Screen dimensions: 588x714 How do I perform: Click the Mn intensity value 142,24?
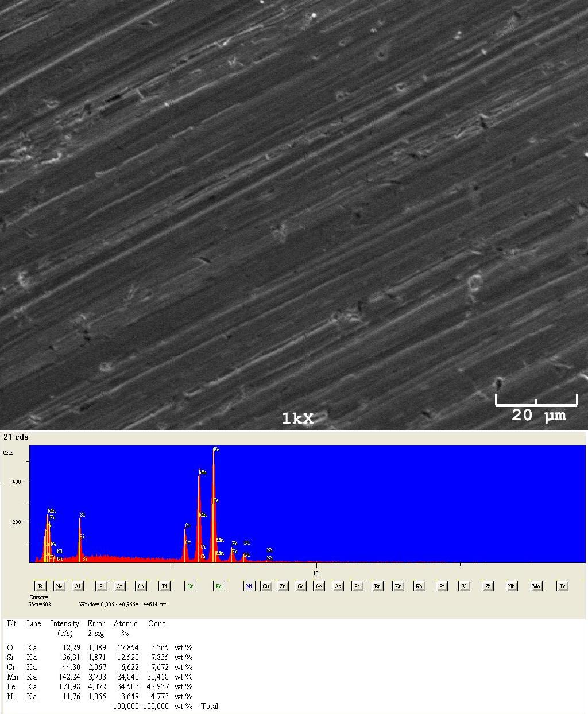click(69, 677)
